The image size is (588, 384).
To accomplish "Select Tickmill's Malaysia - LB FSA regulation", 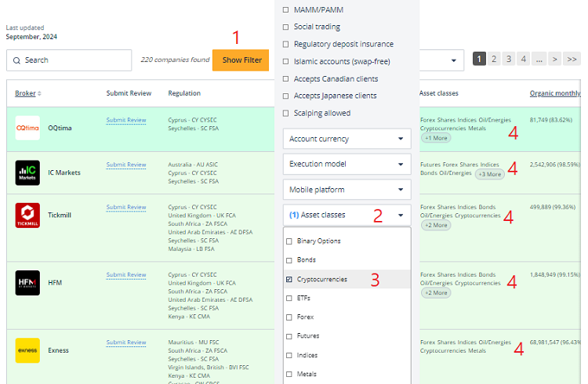I will [191, 249].
